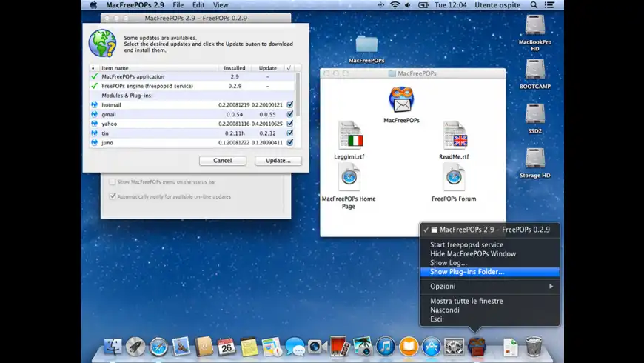Open Finder from the dock
The height and width of the screenshot is (363, 644).
pos(113,347)
